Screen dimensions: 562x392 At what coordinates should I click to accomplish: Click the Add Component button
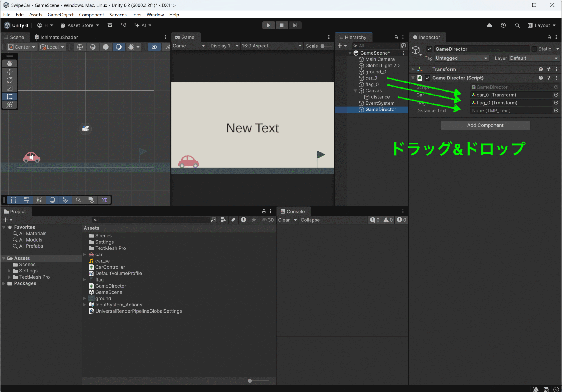(x=485, y=125)
